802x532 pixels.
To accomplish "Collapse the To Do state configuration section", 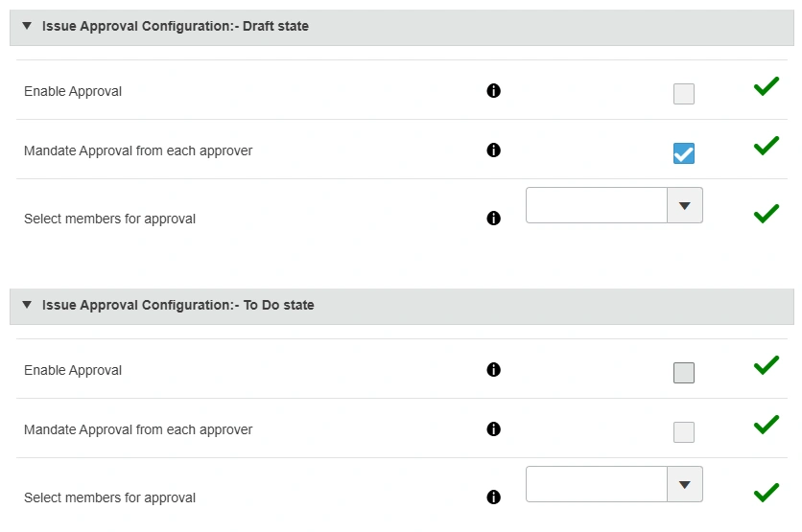I will pyautogui.click(x=27, y=306).
